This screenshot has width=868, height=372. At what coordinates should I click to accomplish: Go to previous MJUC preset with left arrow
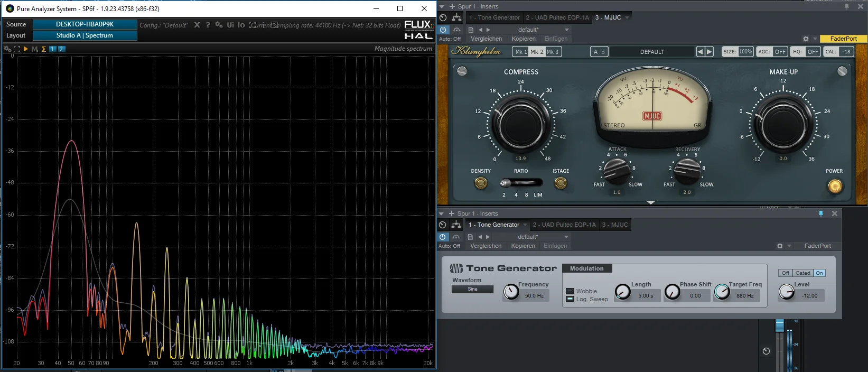pyautogui.click(x=701, y=52)
